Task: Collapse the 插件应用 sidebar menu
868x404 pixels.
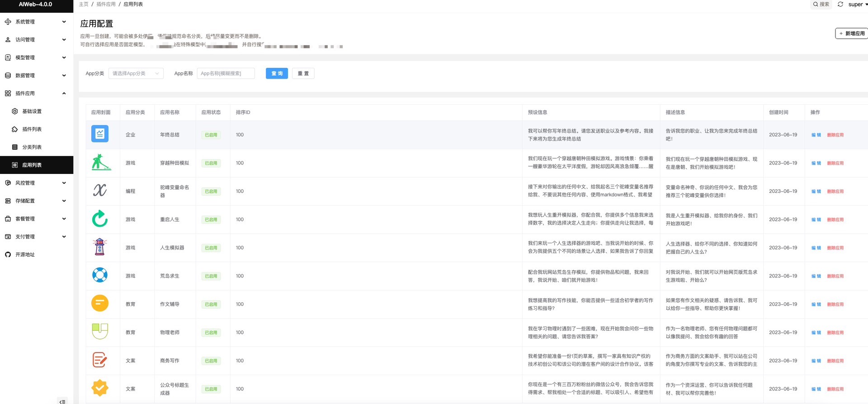Action: (36, 93)
